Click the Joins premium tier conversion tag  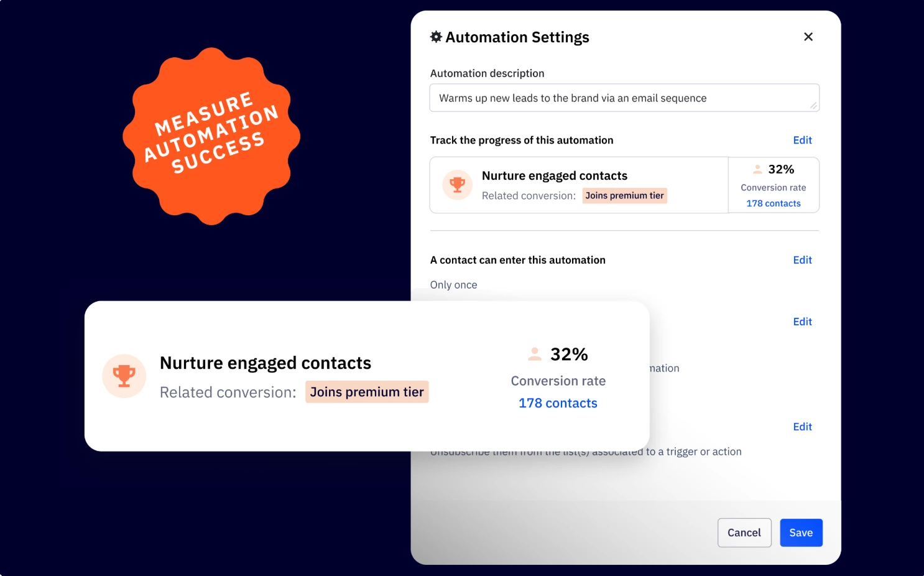pos(624,195)
